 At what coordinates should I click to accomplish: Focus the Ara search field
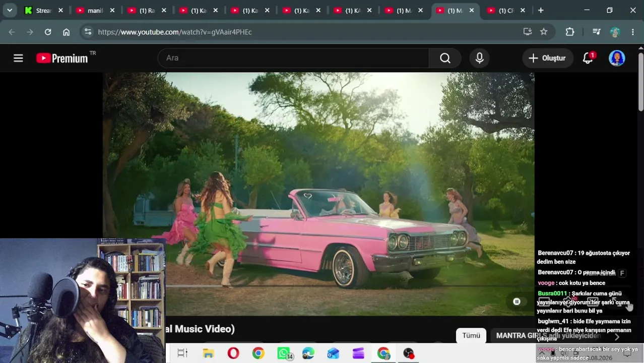tap(293, 58)
